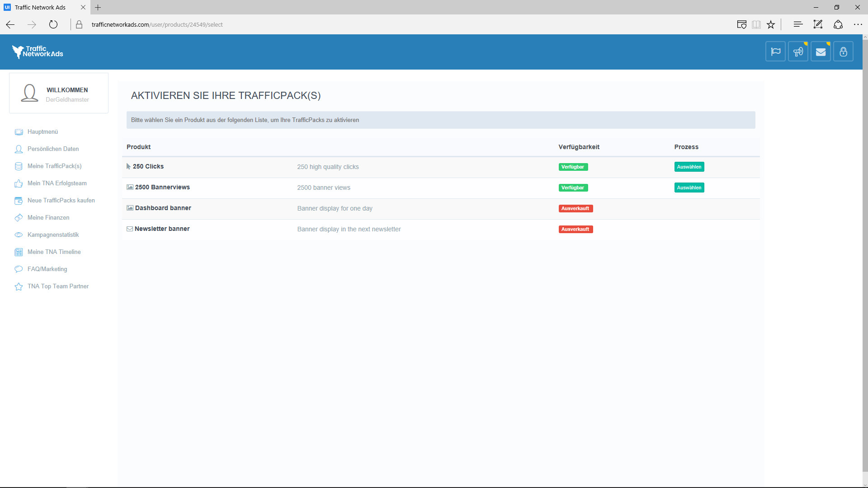Select Auswählen for 2500 Bannerviews

point(689,188)
